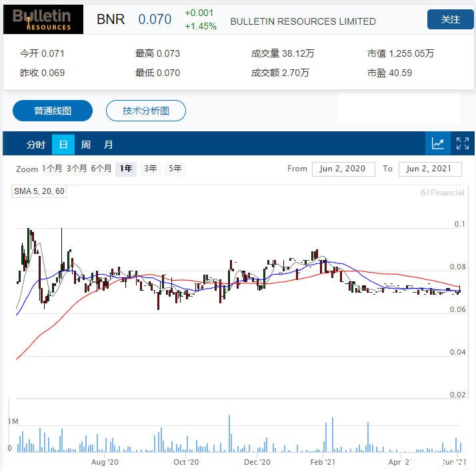Click the Zoom label
The width and height of the screenshot is (476, 472).
(27, 169)
